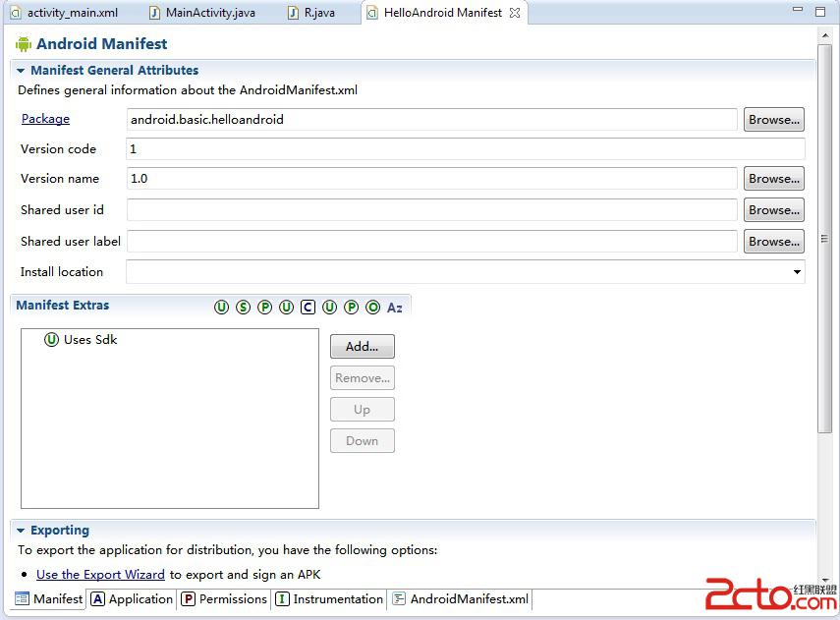Open the Manifest bottom tab
The height and width of the screenshot is (620, 840).
pyautogui.click(x=49, y=598)
